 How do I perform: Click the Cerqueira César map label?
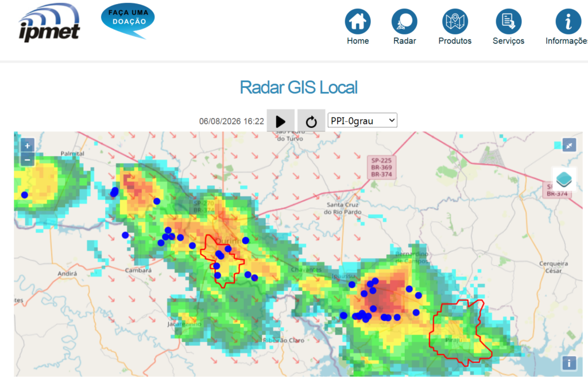[x=554, y=267]
